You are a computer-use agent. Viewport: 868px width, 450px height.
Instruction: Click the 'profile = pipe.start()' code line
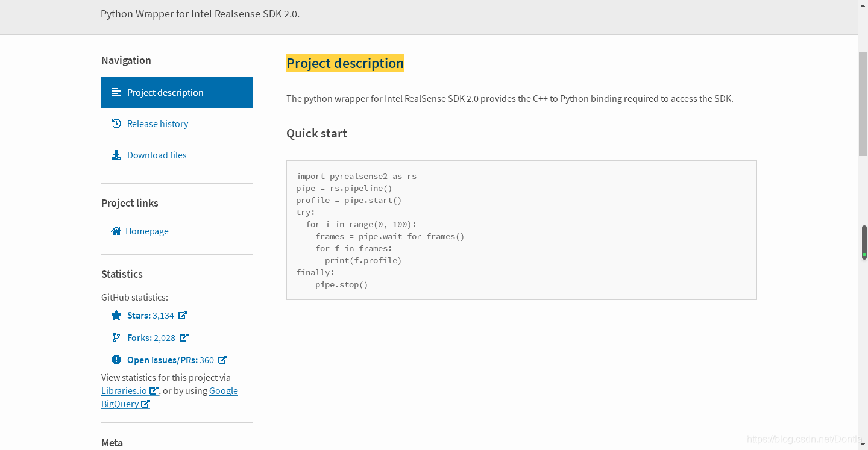coord(349,200)
